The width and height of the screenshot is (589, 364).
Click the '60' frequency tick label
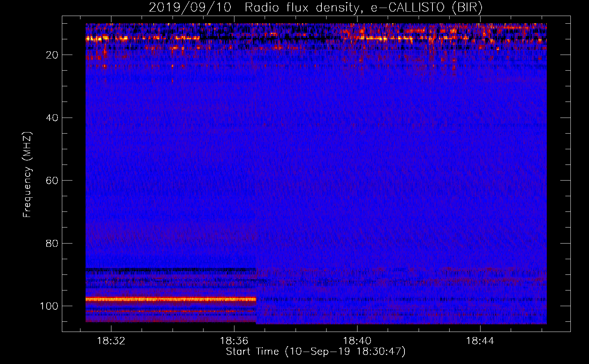pyautogui.click(x=52, y=181)
